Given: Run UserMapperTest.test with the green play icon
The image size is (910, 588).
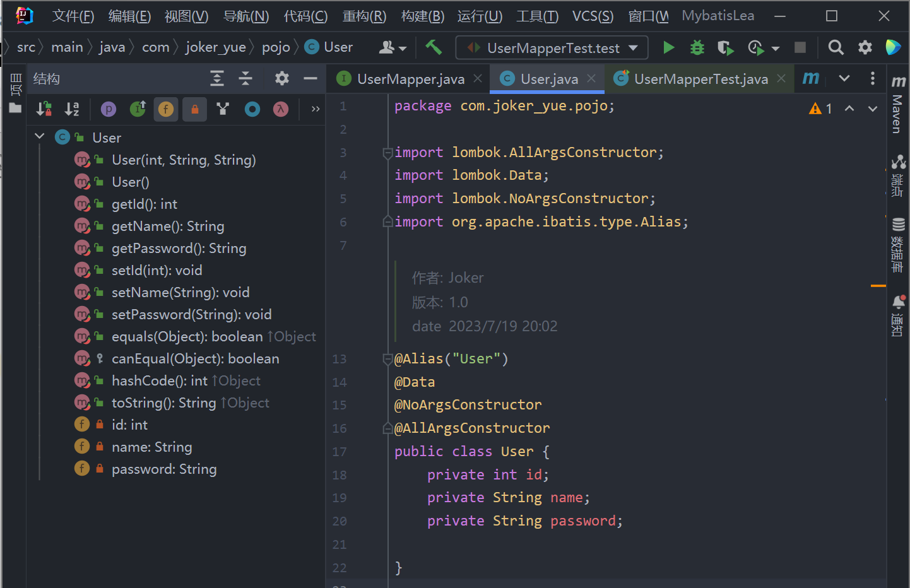Looking at the screenshot, I should pyautogui.click(x=668, y=47).
